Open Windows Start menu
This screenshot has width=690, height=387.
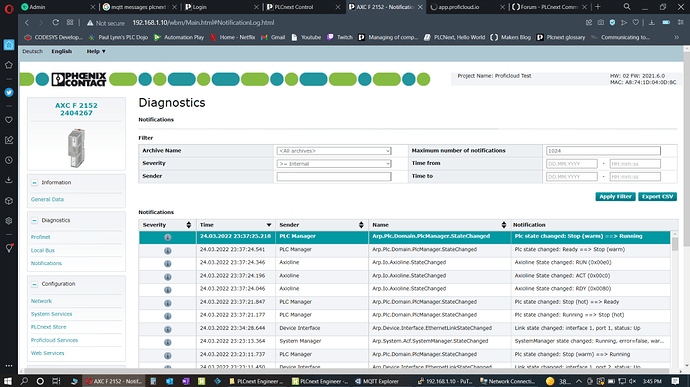tap(7, 381)
